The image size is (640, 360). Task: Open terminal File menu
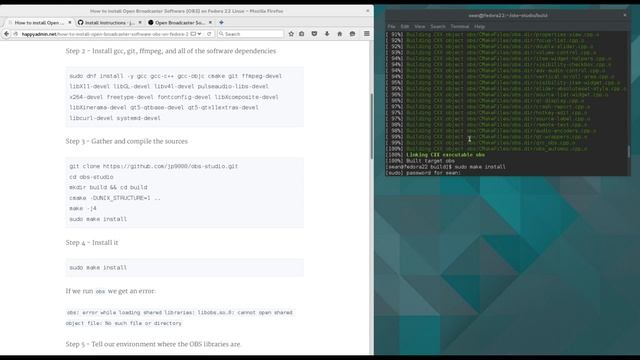pos(391,26)
